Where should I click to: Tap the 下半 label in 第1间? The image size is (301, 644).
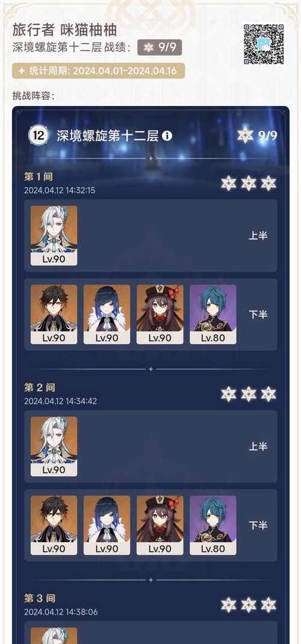tap(258, 314)
